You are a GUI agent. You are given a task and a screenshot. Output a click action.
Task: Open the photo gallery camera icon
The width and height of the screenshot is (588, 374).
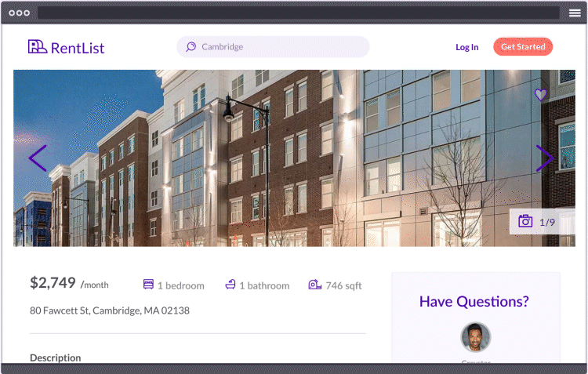click(x=525, y=221)
